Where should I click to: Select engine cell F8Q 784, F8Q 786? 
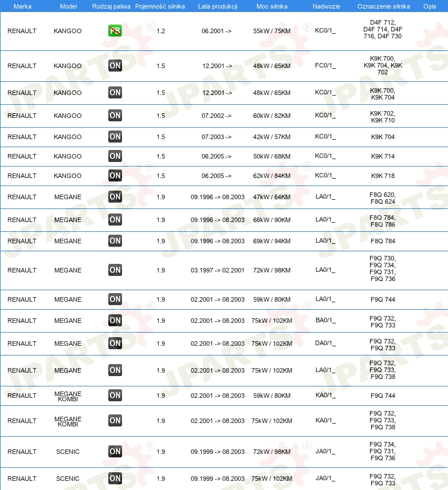pyautogui.click(x=383, y=221)
